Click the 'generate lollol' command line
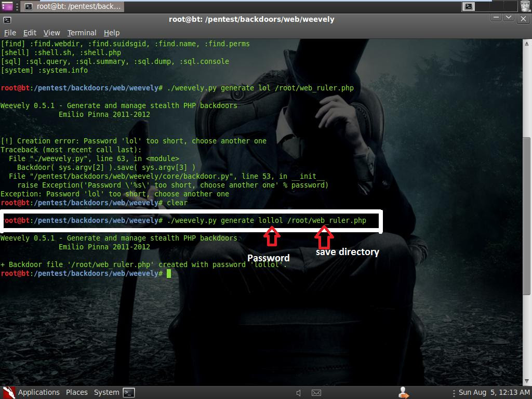This screenshot has height=399, width=532. pyautogui.click(x=183, y=220)
